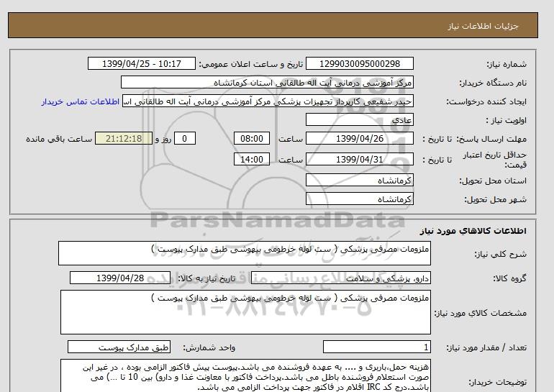
Task: Select the unit field طبق مدارک پیوست
Action: [x=119, y=347]
